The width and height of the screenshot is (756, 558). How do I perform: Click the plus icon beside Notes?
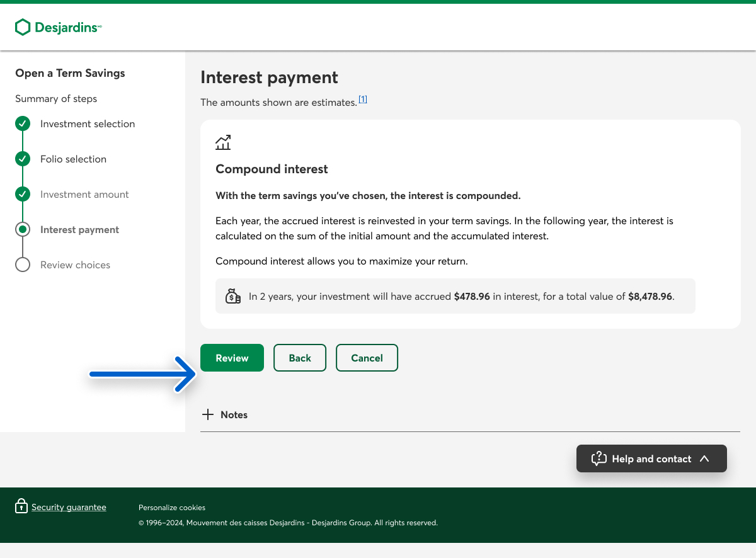(x=207, y=414)
